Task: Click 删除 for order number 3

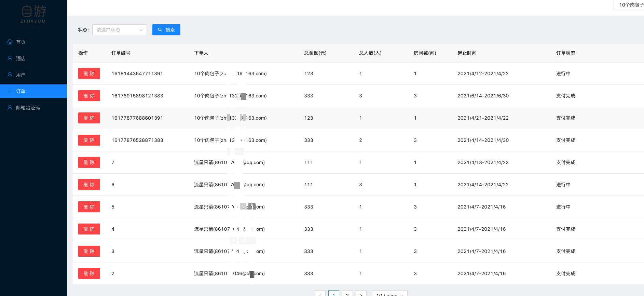Action: [x=89, y=251]
